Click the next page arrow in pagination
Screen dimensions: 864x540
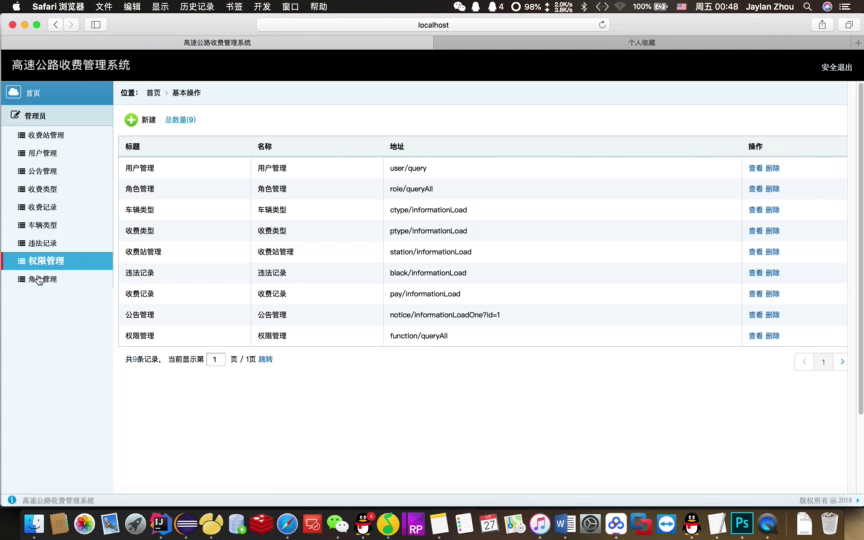pyautogui.click(x=841, y=361)
